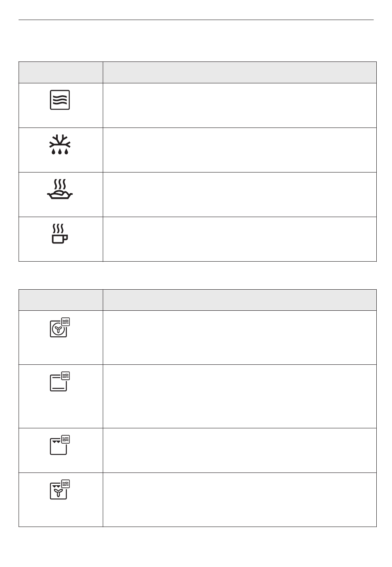Click the empty cell beside circled fan combo icon
The image size is (392, 567).
[x=240, y=338]
